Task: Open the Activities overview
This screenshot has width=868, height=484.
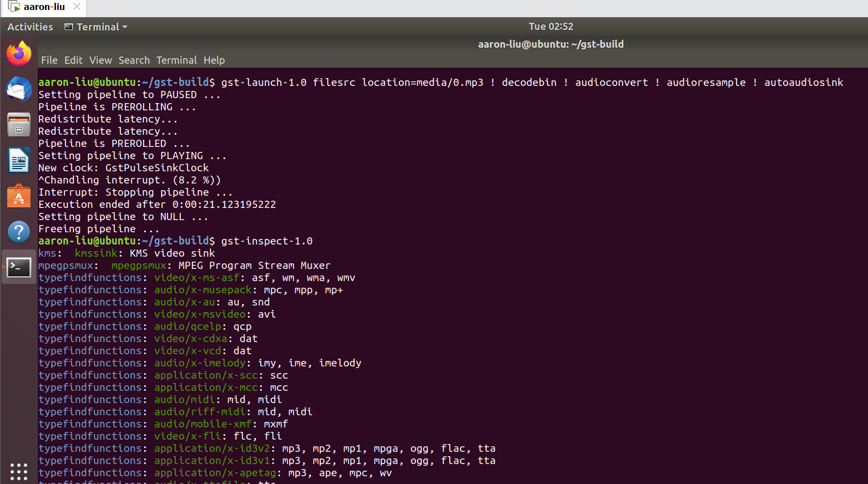Action: tap(30, 27)
